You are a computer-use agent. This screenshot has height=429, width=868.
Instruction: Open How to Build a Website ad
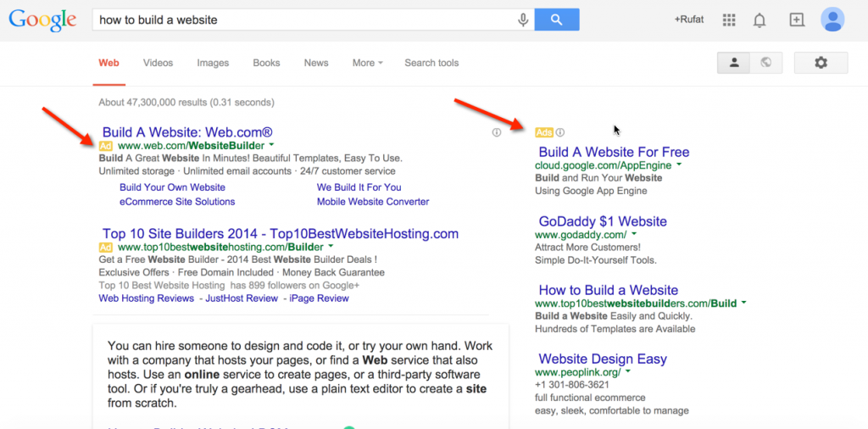pyautogui.click(x=609, y=290)
